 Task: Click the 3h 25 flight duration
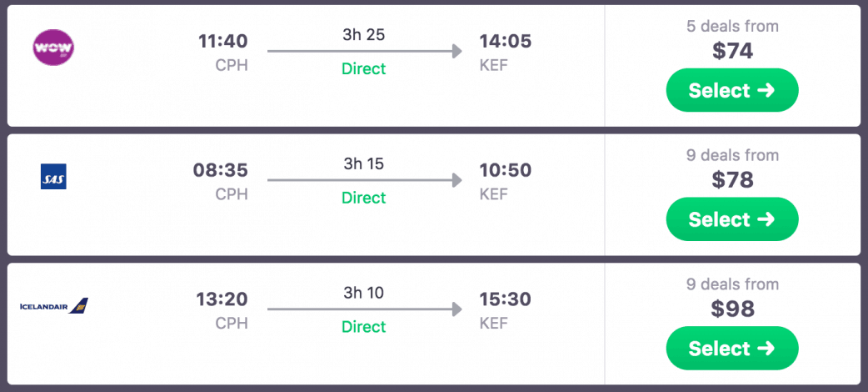tap(364, 35)
